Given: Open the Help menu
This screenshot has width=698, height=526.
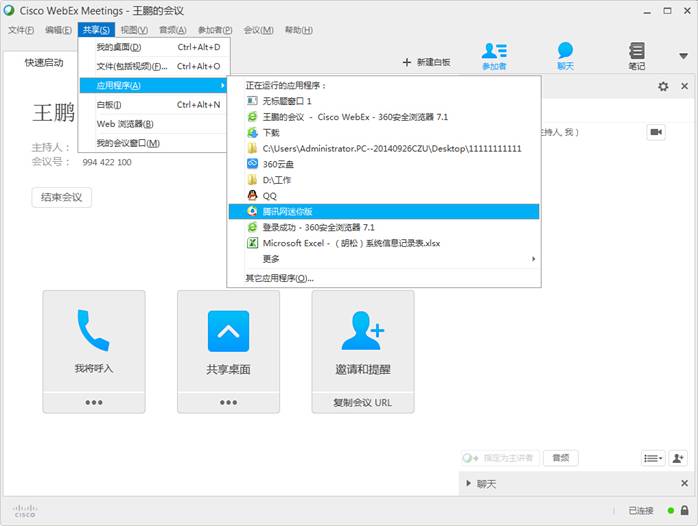Looking at the screenshot, I should coord(299,30).
